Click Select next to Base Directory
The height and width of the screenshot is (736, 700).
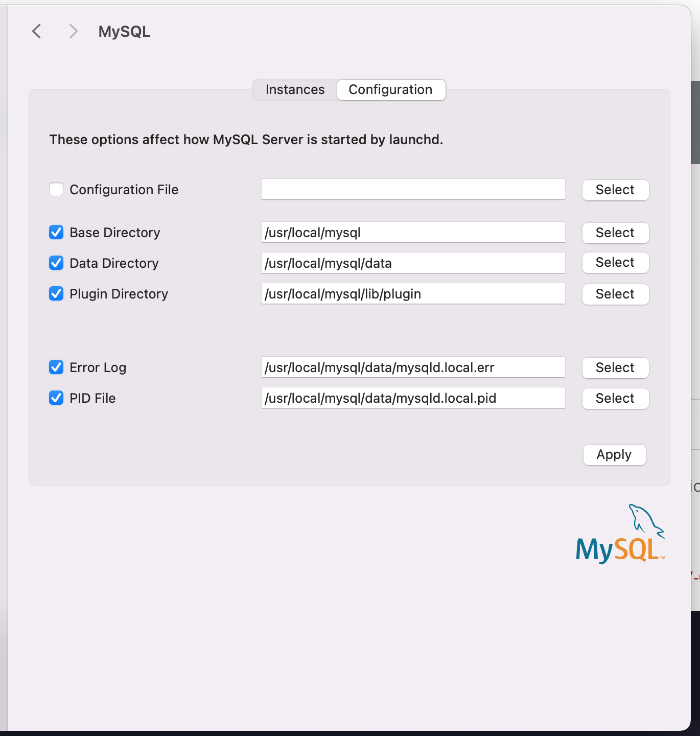(x=615, y=233)
